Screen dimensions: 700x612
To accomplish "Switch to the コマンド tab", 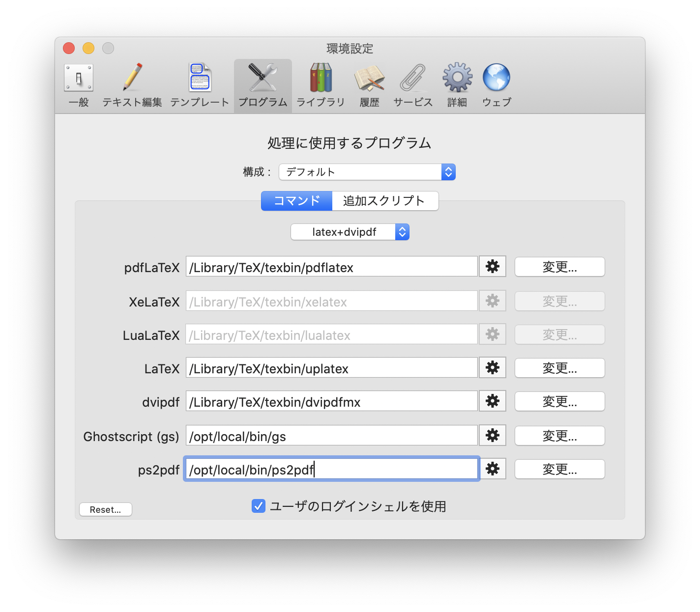I will click(297, 201).
